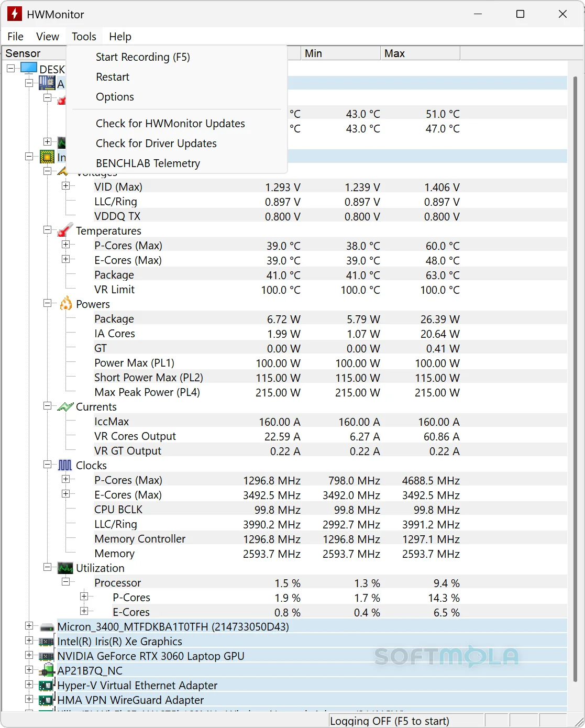Click the Intel CPU chip icon

47,157
